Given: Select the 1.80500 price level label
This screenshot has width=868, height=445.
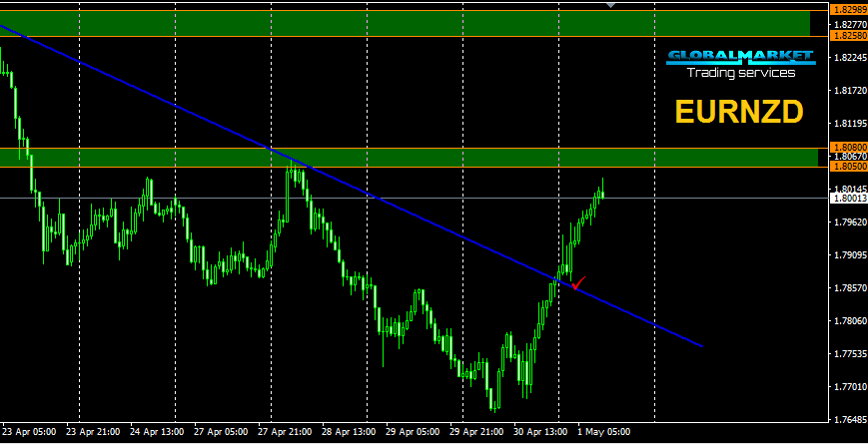Looking at the screenshot, I should pos(850,167).
